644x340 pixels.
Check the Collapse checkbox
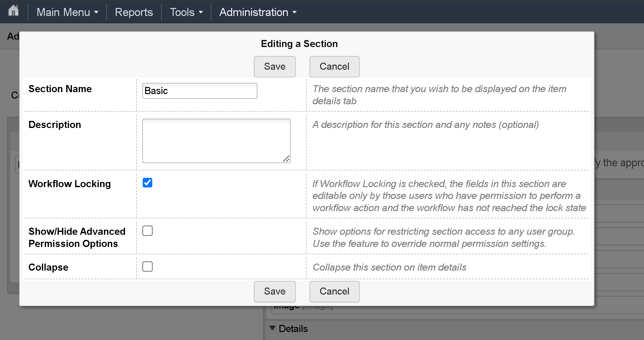pos(147,266)
